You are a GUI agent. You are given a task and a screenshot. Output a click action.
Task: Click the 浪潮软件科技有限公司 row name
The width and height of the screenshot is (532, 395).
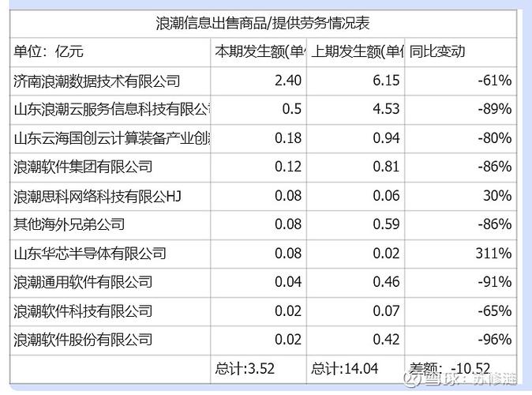pos(83,311)
